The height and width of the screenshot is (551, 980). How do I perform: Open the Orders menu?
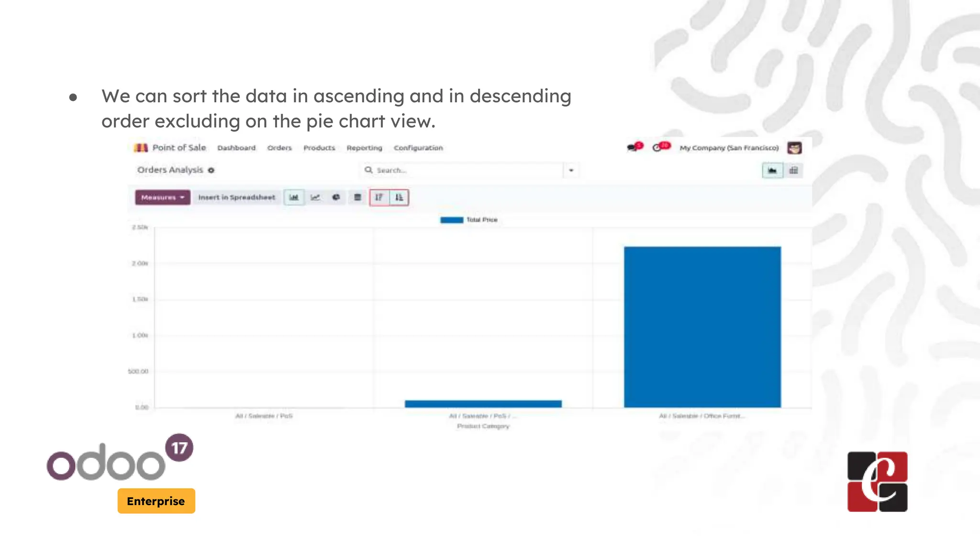279,148
